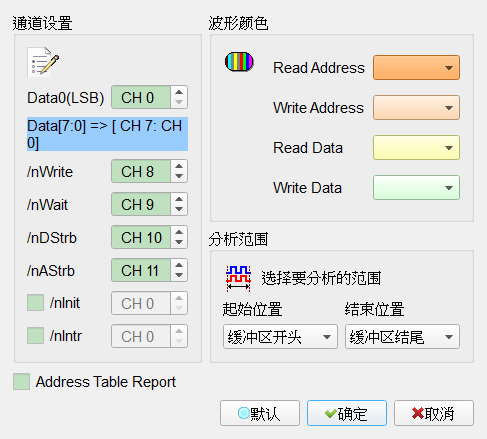Click the /nWait label
Image resolution: width=487 pixels, height=439 pixels.
click(48, 205)
